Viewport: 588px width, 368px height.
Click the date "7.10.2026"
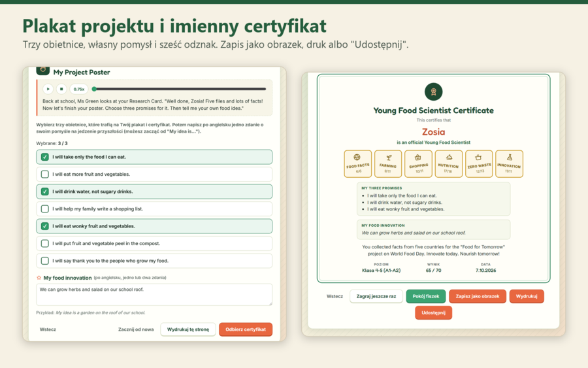[485, 270]
